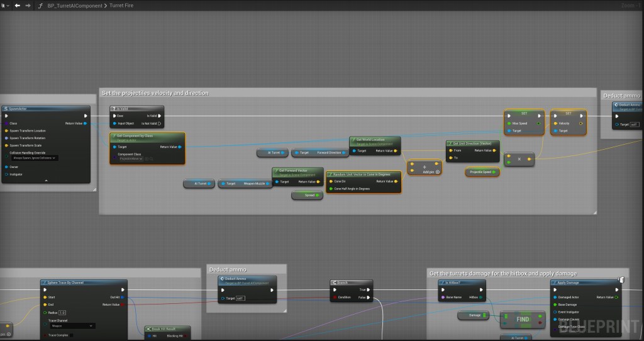Click the search icon under Component Class
The height and width of the screenshot is (341, 644).
click(152, 160)
